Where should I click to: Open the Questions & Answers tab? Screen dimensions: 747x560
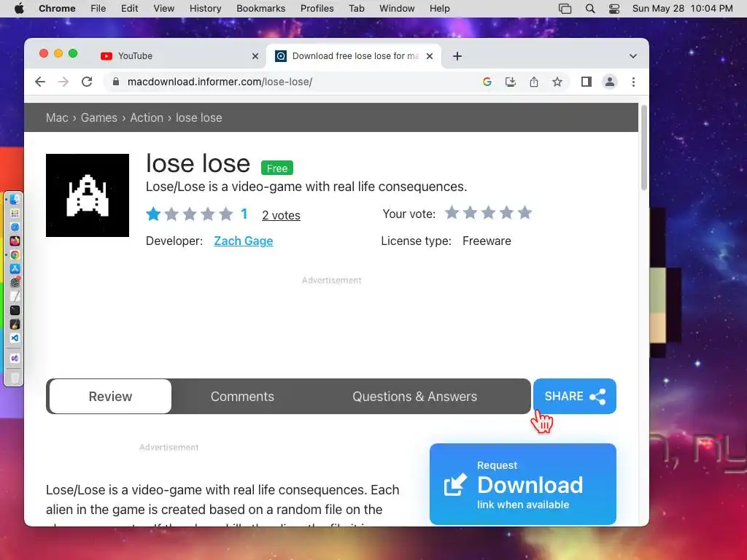[x=414, y=396]
